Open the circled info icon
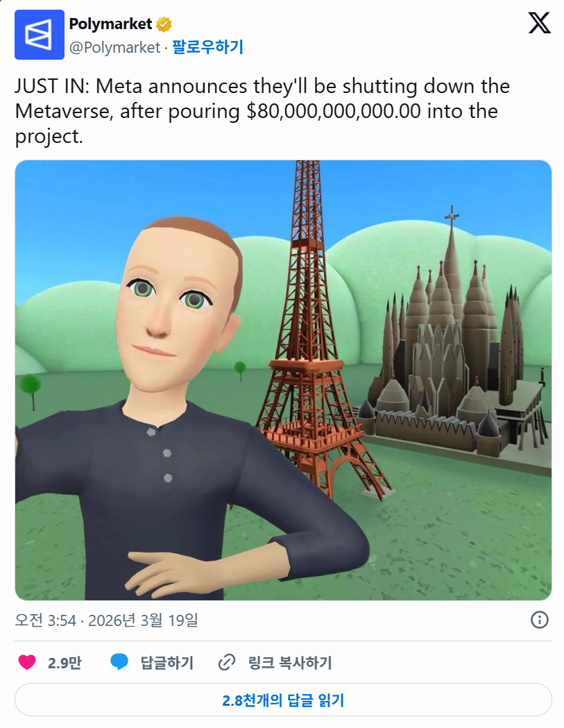Image resolution: width=564 pixels, height=728 pixels. point(540,620)
